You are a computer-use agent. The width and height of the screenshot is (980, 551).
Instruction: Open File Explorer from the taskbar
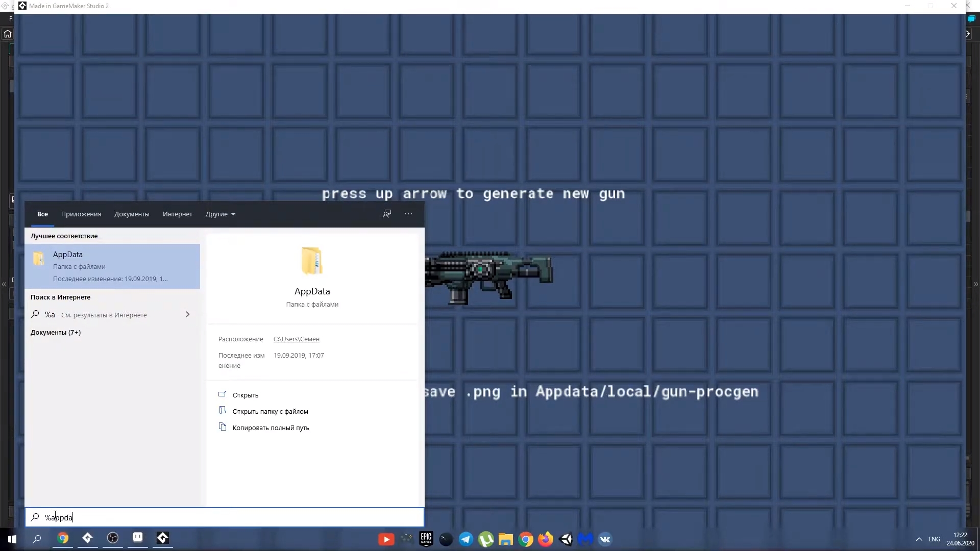[506, 539]
